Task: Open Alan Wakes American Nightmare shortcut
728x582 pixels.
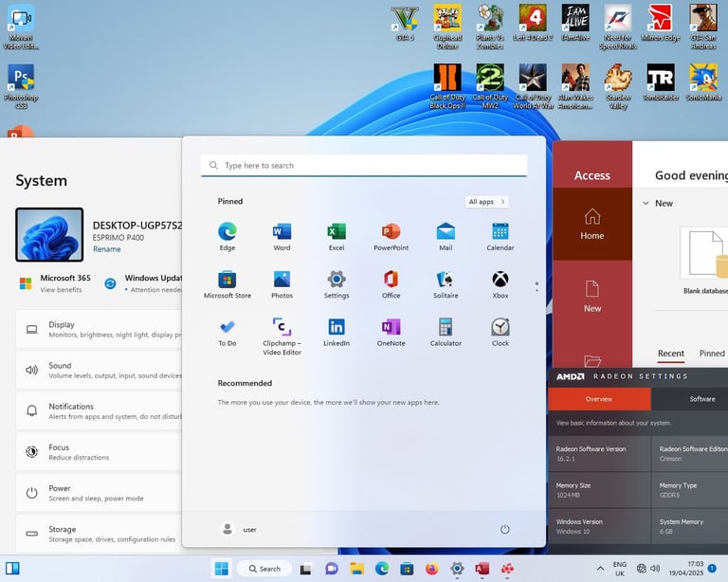Action: click(575, 87)
